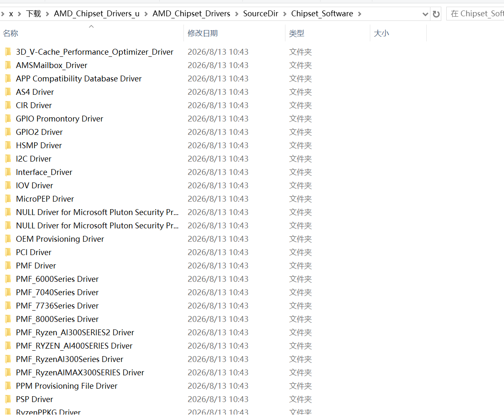504x420 pixels.
Task: Select the PMF_8000Series Driver folder icon
Action: click(8, 319)
